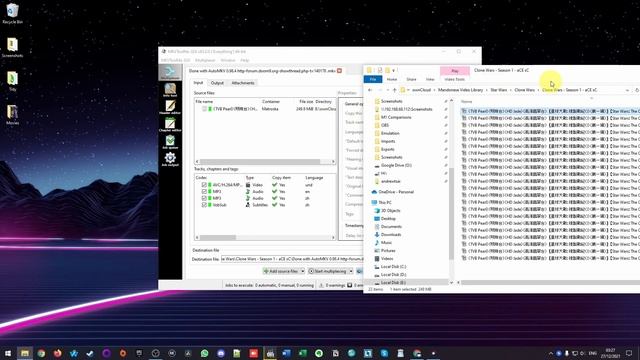Click Start multiplexing button
Screen dimensions: 640x360
pos(328,271)
